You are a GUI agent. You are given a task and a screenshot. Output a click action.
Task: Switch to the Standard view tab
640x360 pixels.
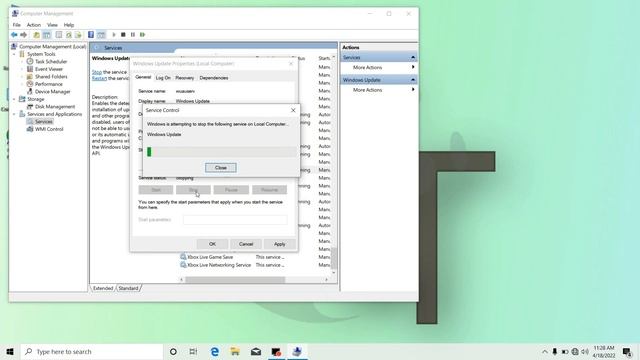pos(128,288)
